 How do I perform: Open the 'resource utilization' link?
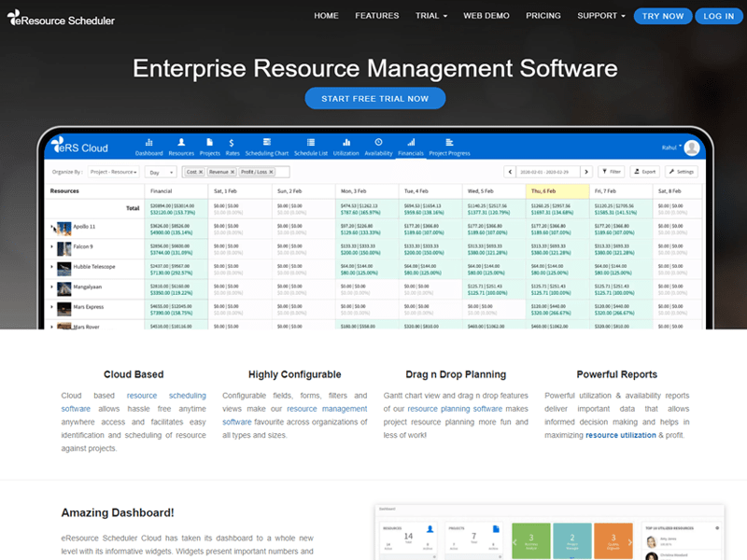click(620, 435)
